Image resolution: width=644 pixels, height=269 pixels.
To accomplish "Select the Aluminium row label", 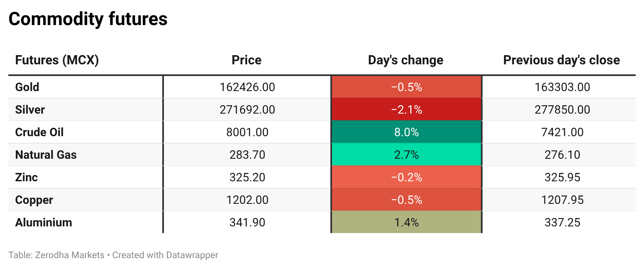I will pos(43,223).
